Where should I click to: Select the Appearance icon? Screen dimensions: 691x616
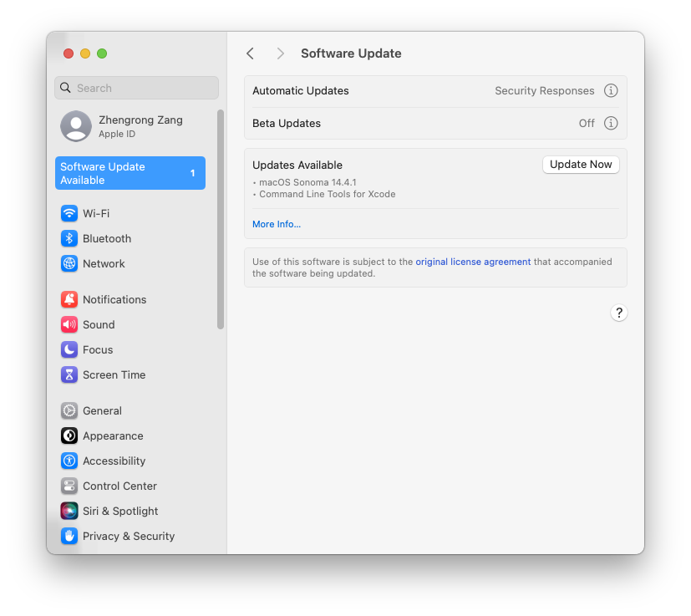(69, 435)
